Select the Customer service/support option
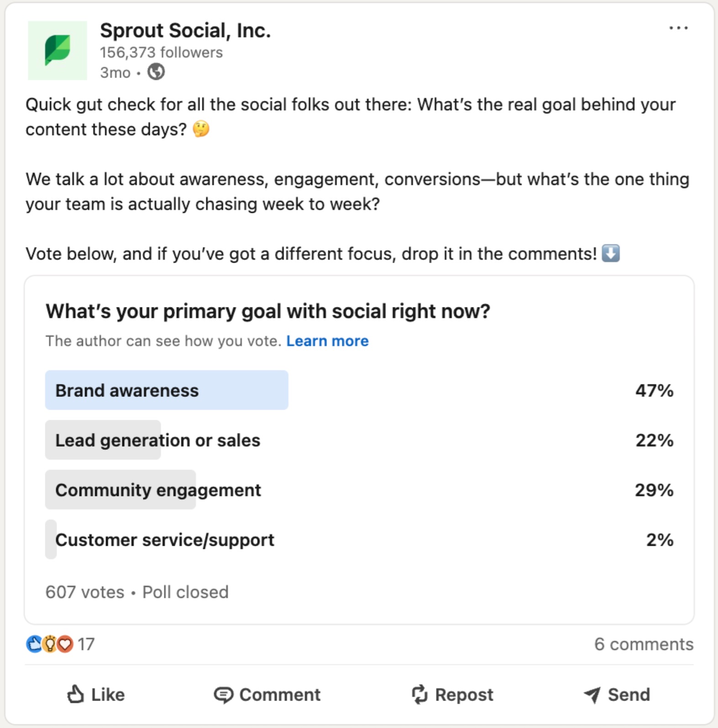 coord(164,540)
